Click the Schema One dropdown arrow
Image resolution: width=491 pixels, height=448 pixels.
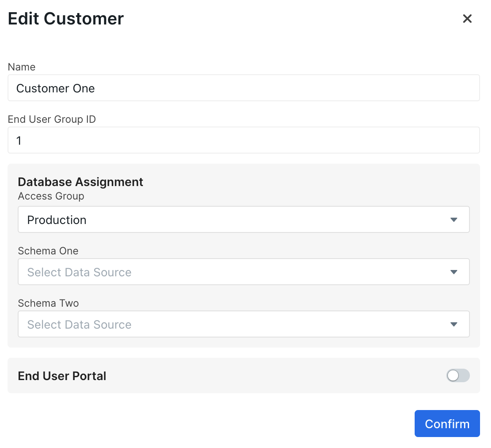pyautogui.click(x=454, y=272)
